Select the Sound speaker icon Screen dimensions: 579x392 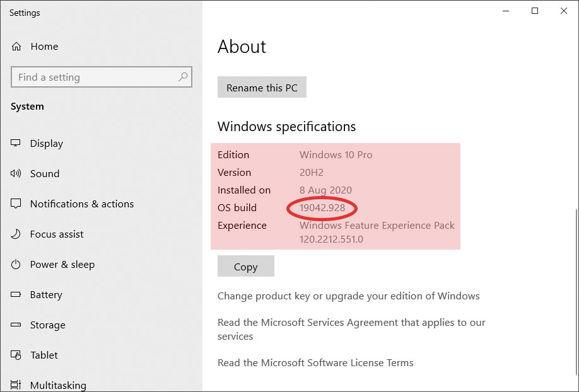point(16,174)
